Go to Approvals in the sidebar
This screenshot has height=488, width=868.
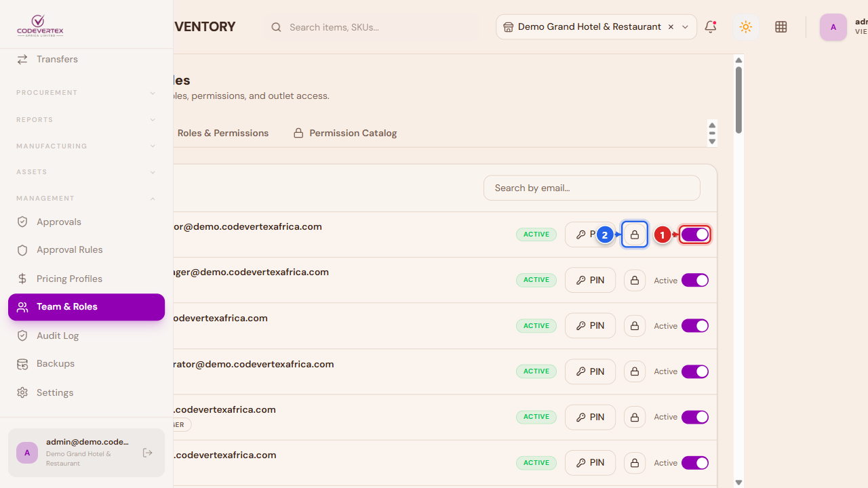[x=86, y=222]
